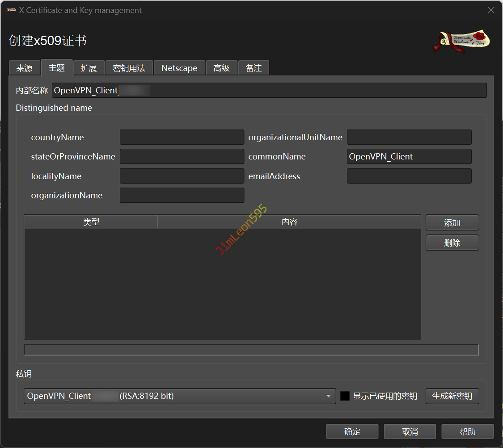The height and width of the screenshot is (448, 503).
Task: Click the XCA scroll logo image
Action: coord(461,41)
